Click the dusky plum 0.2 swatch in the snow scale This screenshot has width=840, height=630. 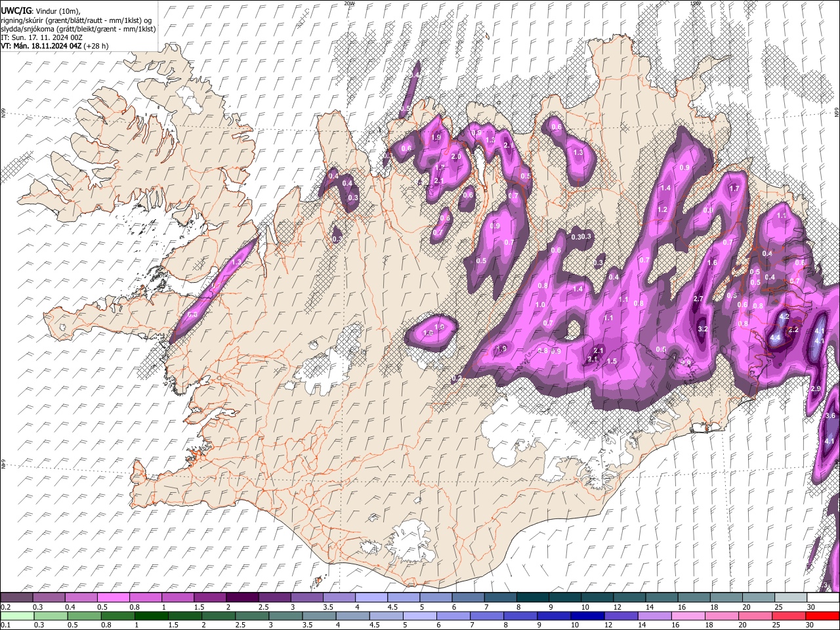point(16,598)
